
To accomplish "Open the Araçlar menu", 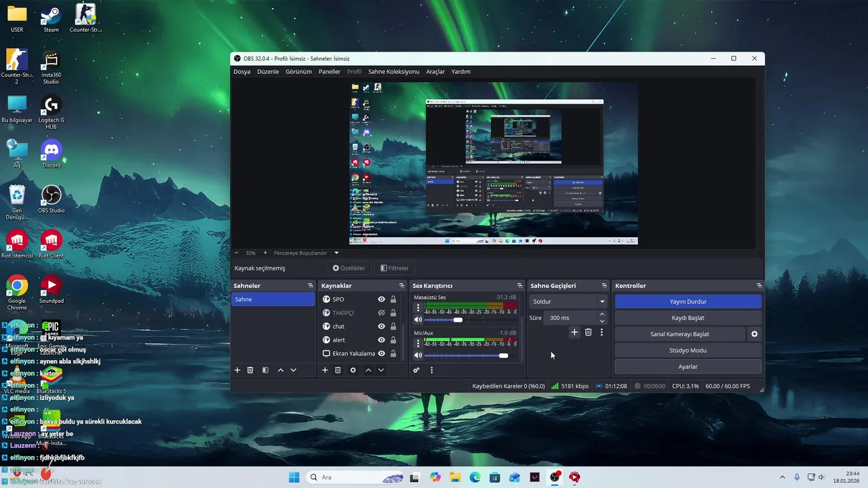I will (x=435, y=71).
